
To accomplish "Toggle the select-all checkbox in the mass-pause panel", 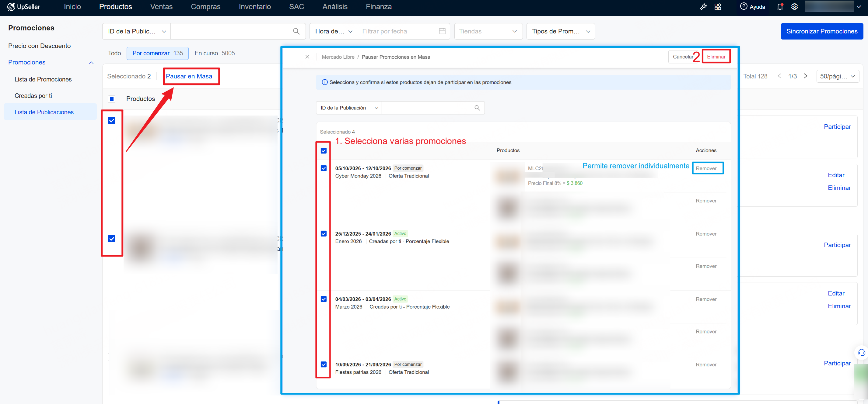I will (324, 150).
